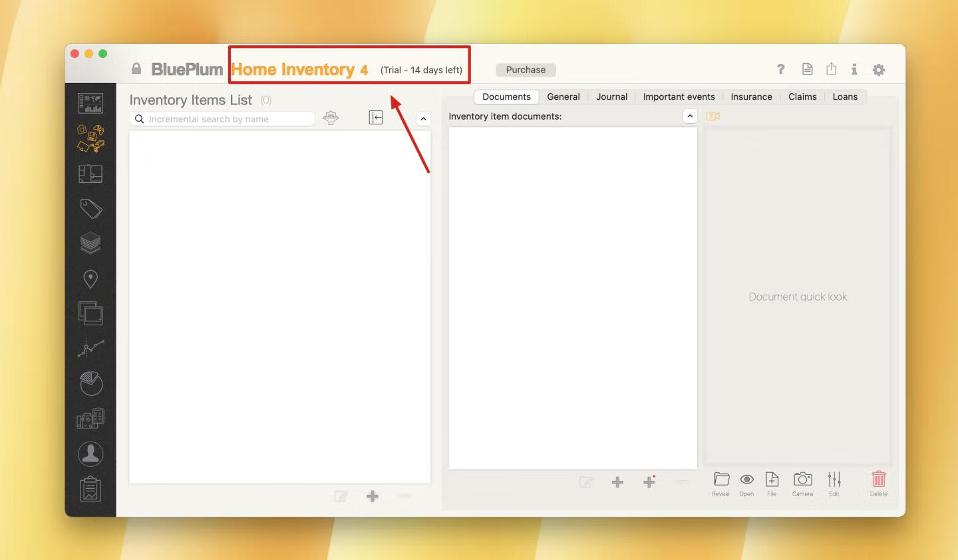Open the locations map pin section
958x560 pixels.
90,279
